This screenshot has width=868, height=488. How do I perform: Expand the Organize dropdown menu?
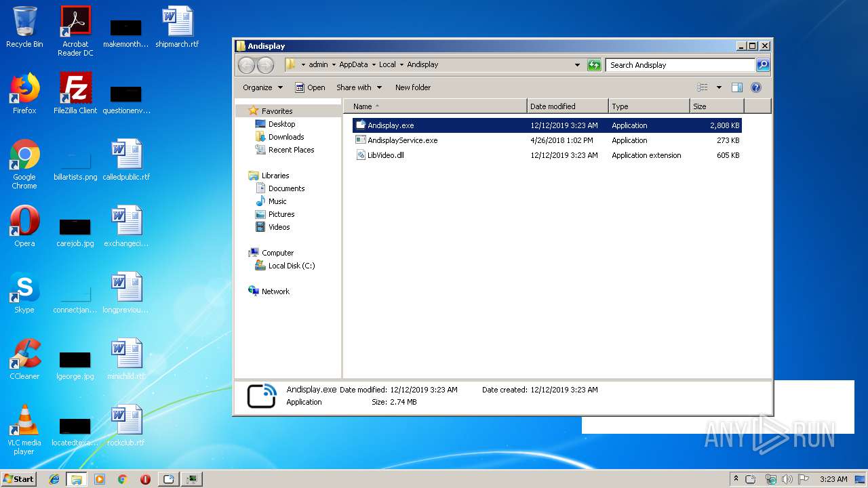[x=262, y=87]
